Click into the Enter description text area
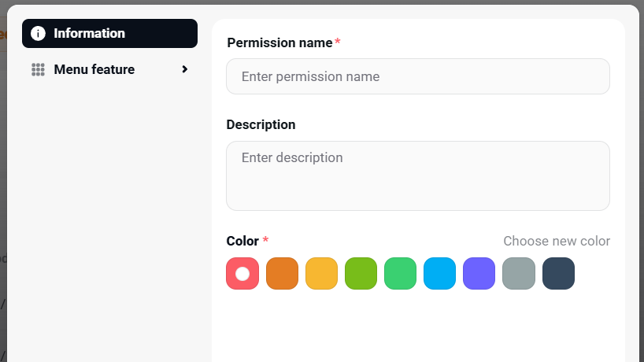Viewport: 644px width, 362px height. [x=417, y=175]
